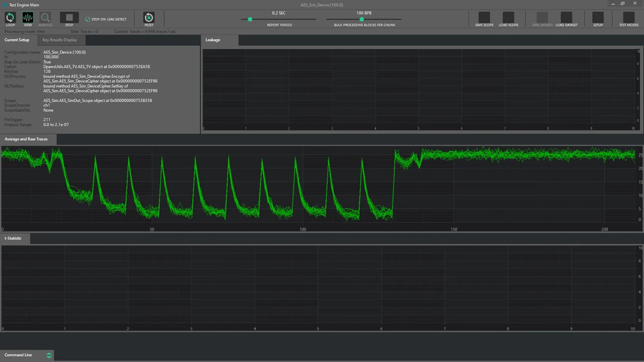Click the Scope value 'AES_Sim.AES_SimDut_Scope object'
Viewport: 644px width, 362px height.
tap(98, 101)
